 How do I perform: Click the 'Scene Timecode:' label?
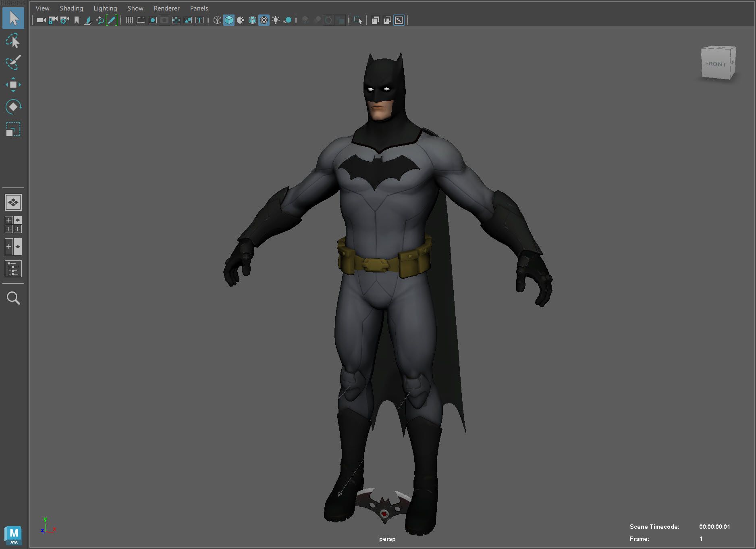tap(654, 527)
